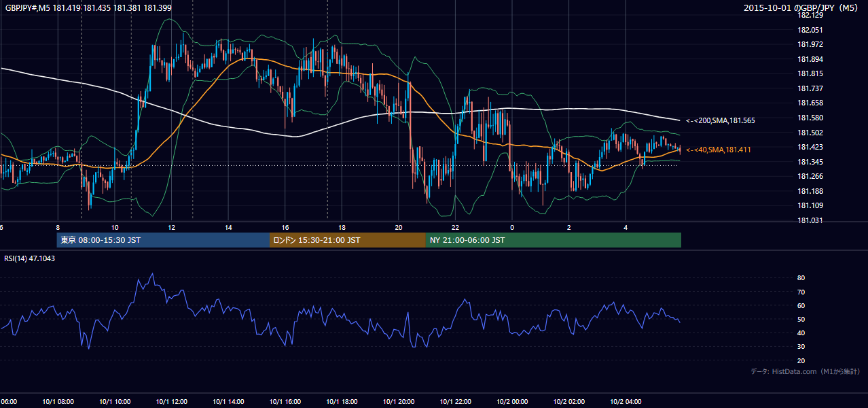Click RSI axis level 80
This screenshot has height=408, width=868.
[801, 278]
